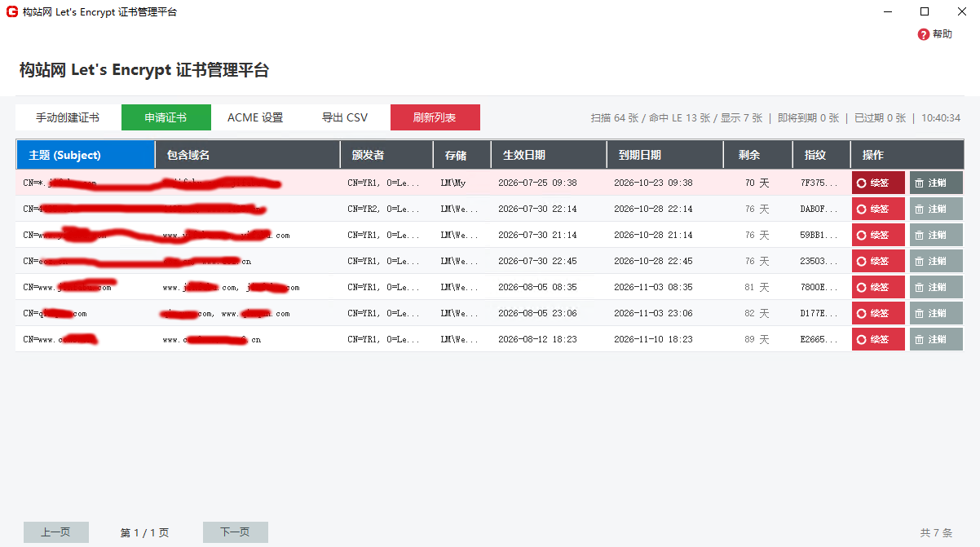Click fingerprint value D177E...
This screenshot has width=980, height=547.
pyautogui.click(x=819, y=313)
